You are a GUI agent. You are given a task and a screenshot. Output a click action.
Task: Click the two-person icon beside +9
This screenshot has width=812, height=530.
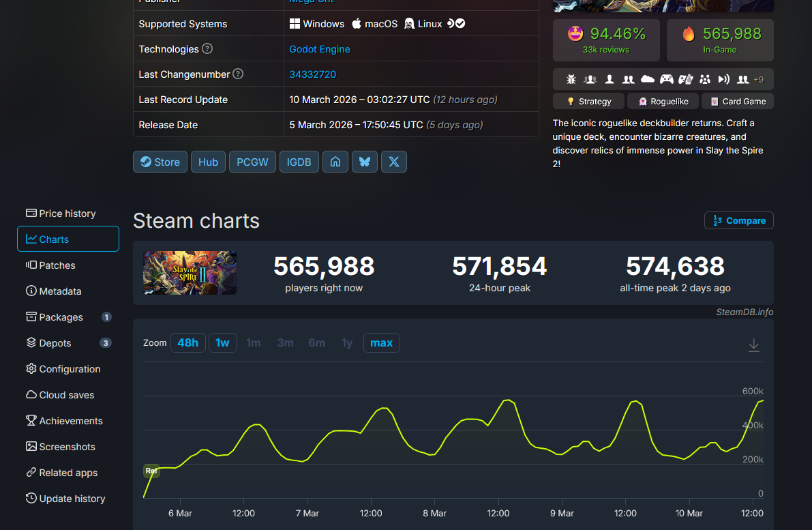[743, 79]
